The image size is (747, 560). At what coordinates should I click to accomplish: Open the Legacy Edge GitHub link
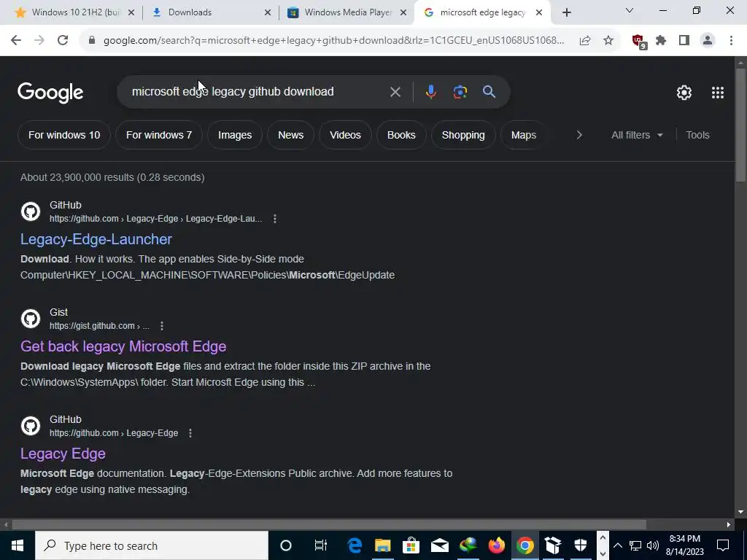pos(63,454)
